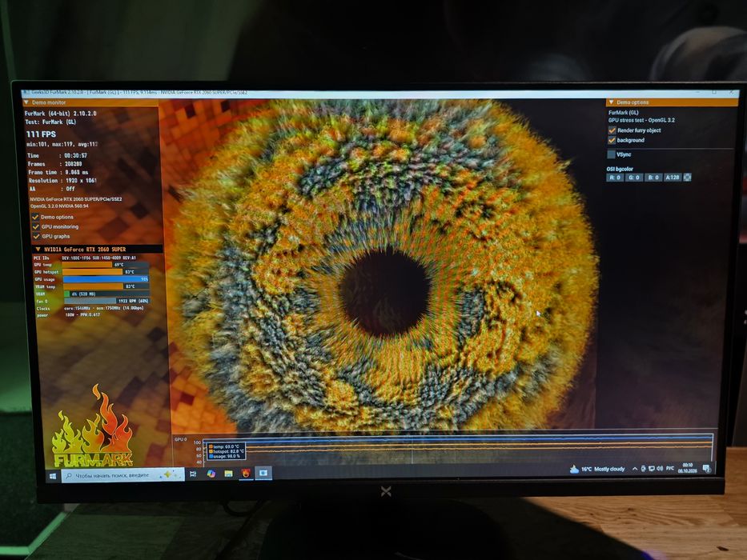The height and width of the screenshot is (560, 747).
Task: Click the GPU stress test - OpenGL 3.2 label
Action: point(641,121)
